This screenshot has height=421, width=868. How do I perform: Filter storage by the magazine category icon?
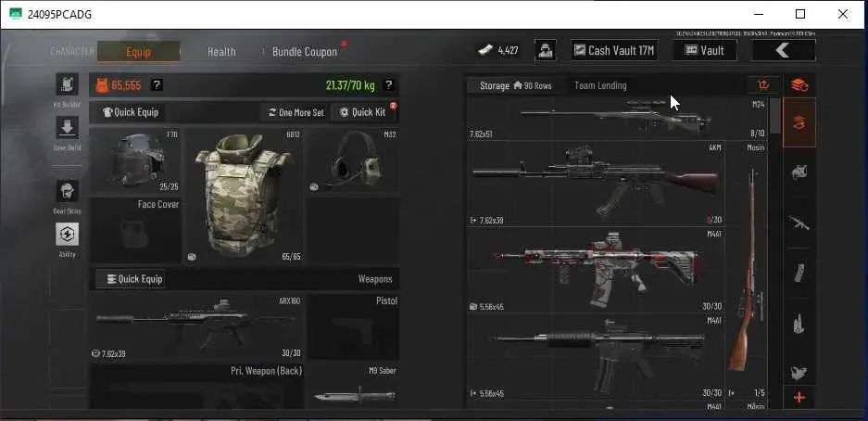(799, 274)
